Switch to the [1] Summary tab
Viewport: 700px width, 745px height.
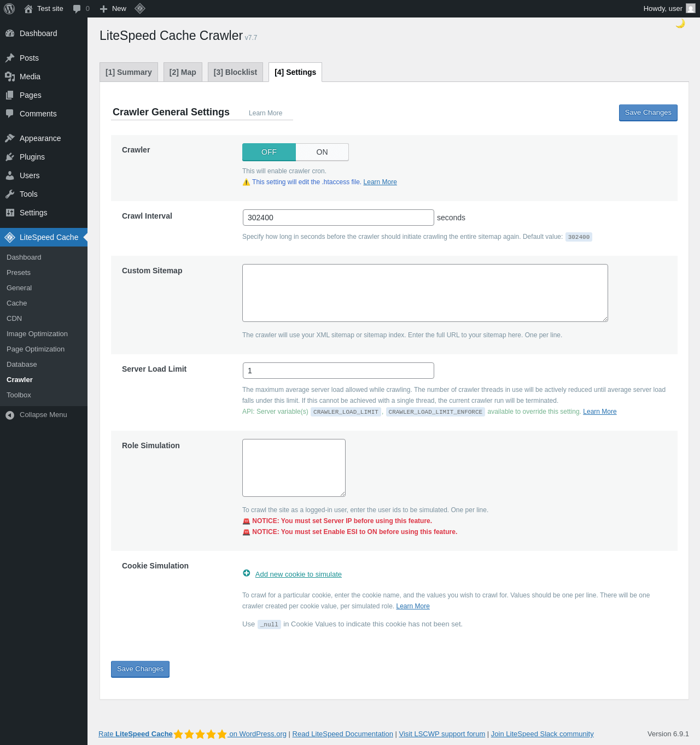pyautogui.click(x=129, y=72)
